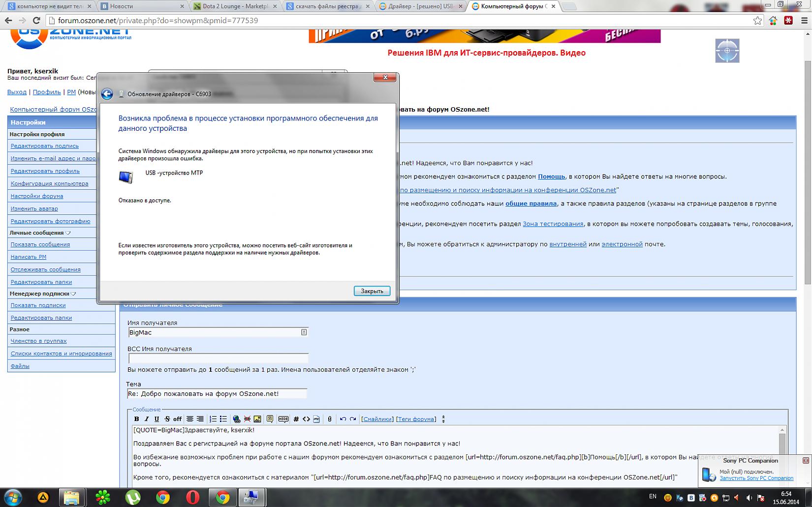Click the page vertical scrollbar
Image resolution: width=812 pixels, height=507 pixels.
point(808,172)
